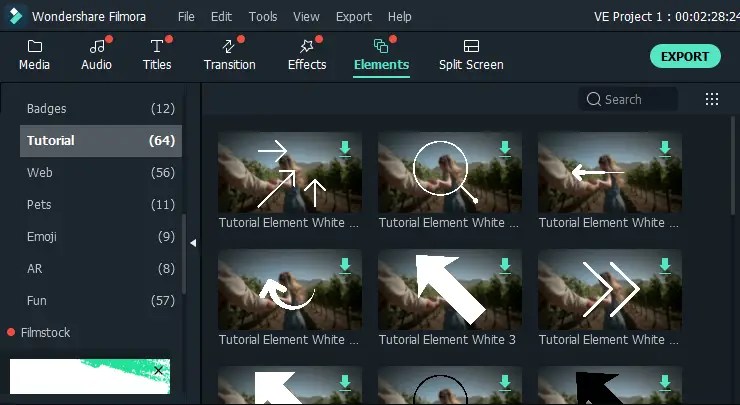Click the Search input field

628,100
